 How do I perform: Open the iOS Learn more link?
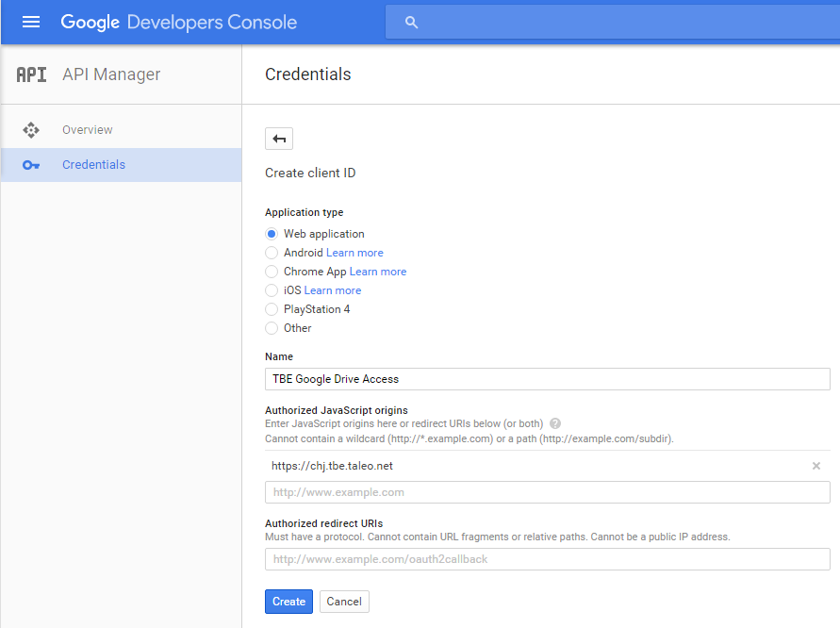click(333, 290)
